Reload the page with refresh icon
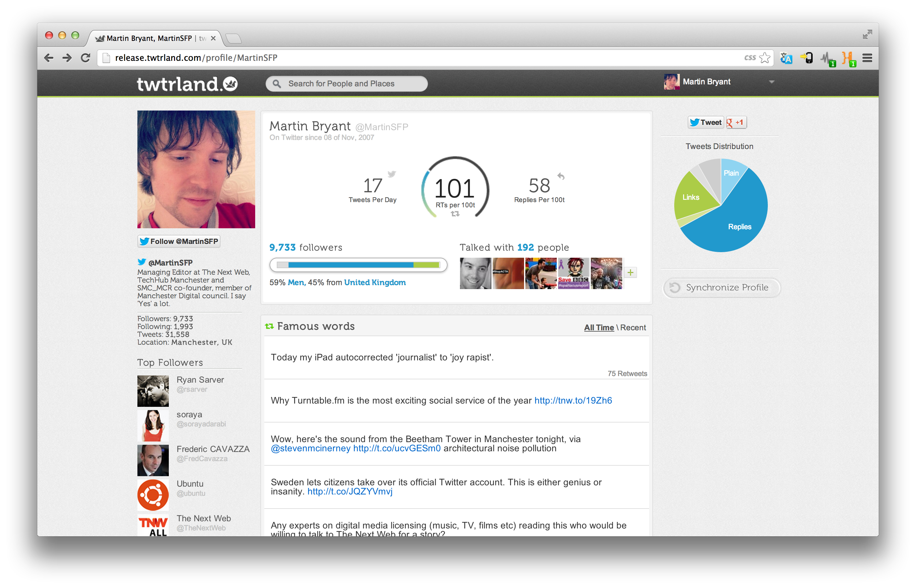 click(x=85, y=58)
